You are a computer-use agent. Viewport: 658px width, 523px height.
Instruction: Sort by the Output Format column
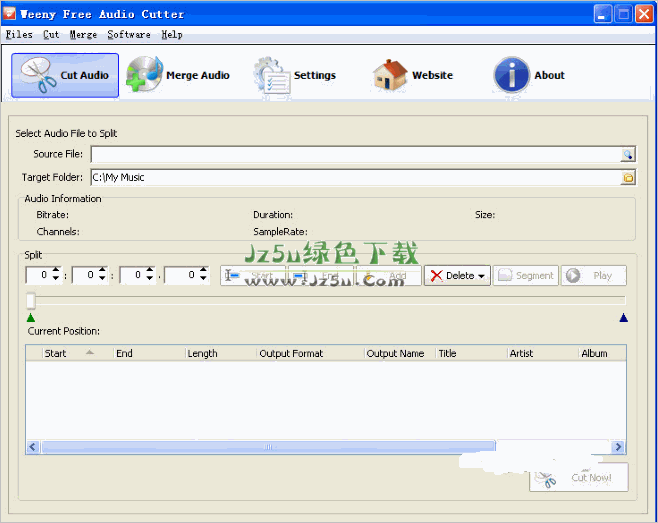point(310,353)
